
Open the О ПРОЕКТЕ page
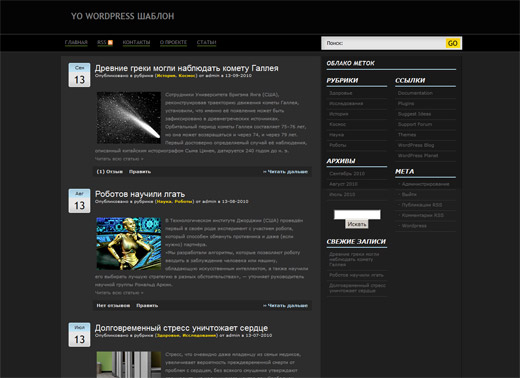(173, 42)
